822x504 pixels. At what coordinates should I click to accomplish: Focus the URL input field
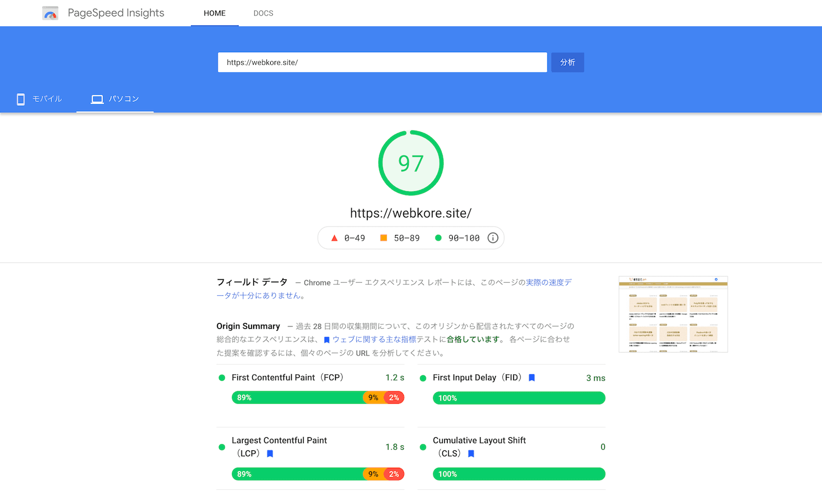tap(383, 62)
